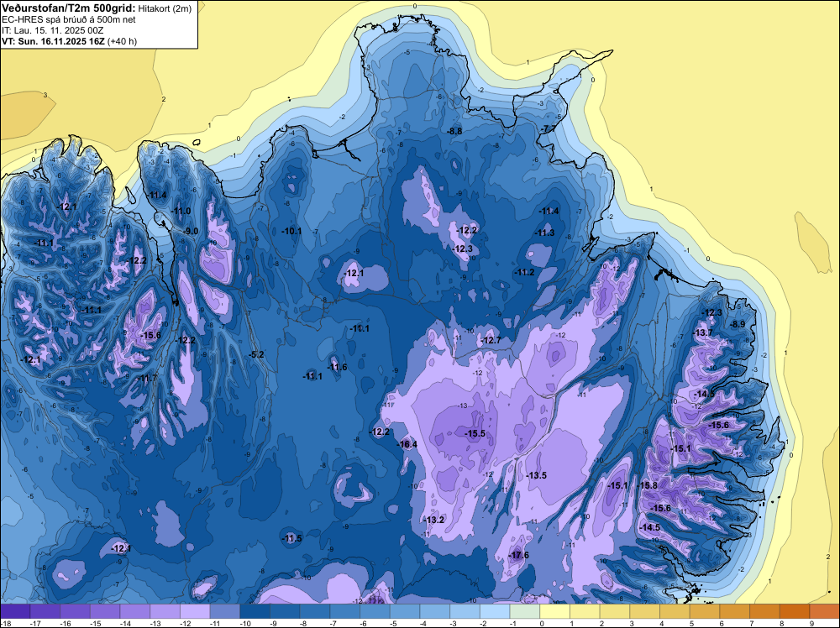This screenshot has width=840, height=628.
Task: Select the '-11.0' temperature value
Action: coord(181,211)
